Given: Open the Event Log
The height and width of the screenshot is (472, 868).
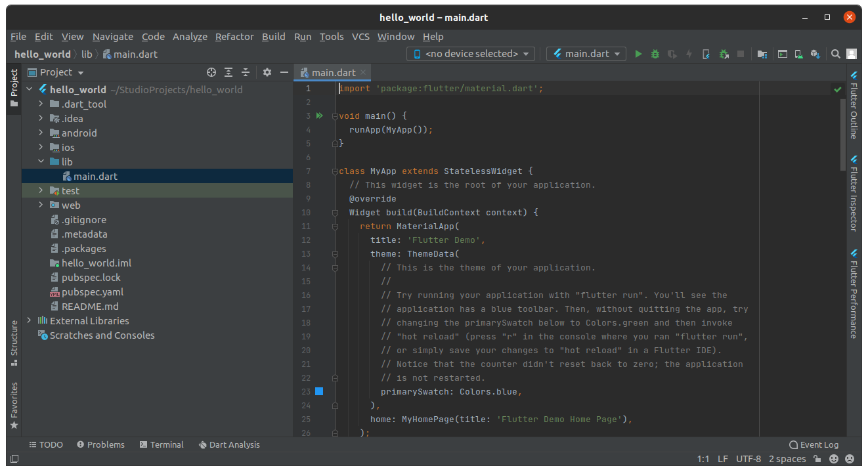Looking at the screenshot, I should 814,444.
